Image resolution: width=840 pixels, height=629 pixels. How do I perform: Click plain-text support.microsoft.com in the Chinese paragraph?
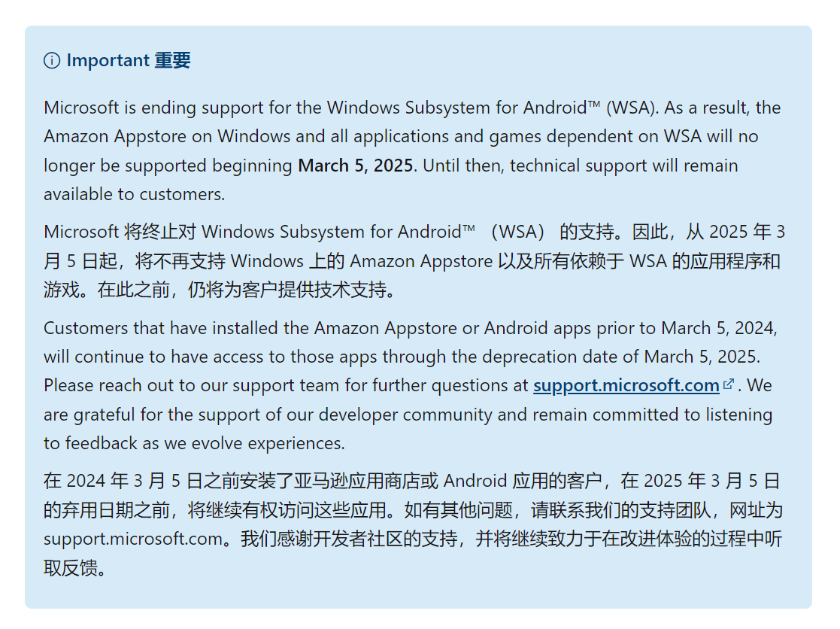click(x=133, y=539)
